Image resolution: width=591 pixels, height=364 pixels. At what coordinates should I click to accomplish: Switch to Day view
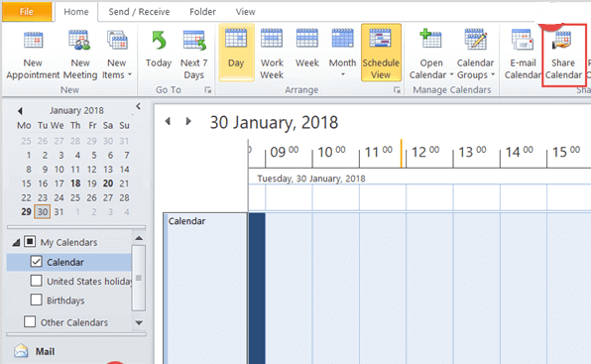[236, 53]
